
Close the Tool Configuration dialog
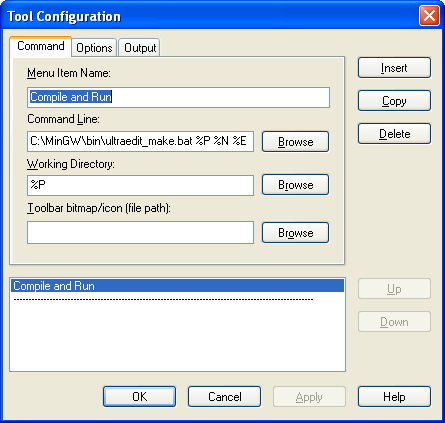click(429, 16)
